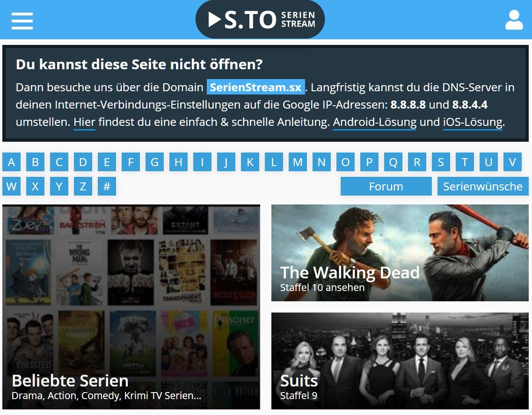Select letter A in series index
The width and height of the screenshot is (532, 415).
[x=12, y=162]
